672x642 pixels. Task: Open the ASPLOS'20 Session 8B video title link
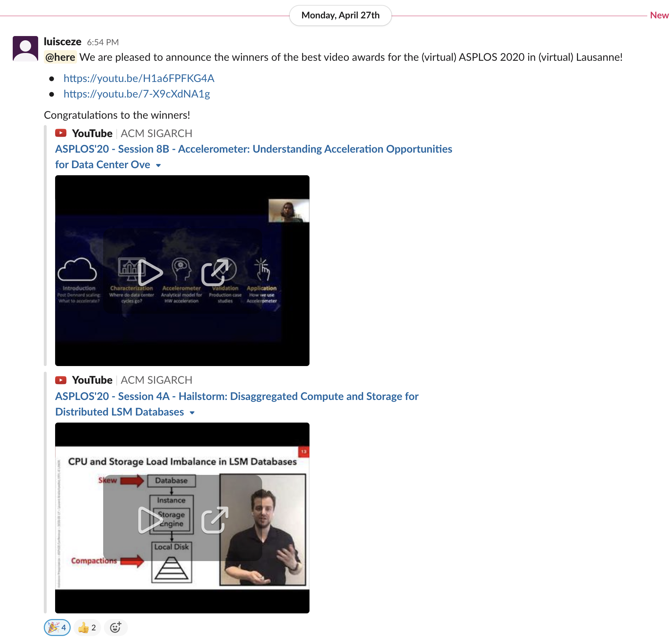coord(253,149)
